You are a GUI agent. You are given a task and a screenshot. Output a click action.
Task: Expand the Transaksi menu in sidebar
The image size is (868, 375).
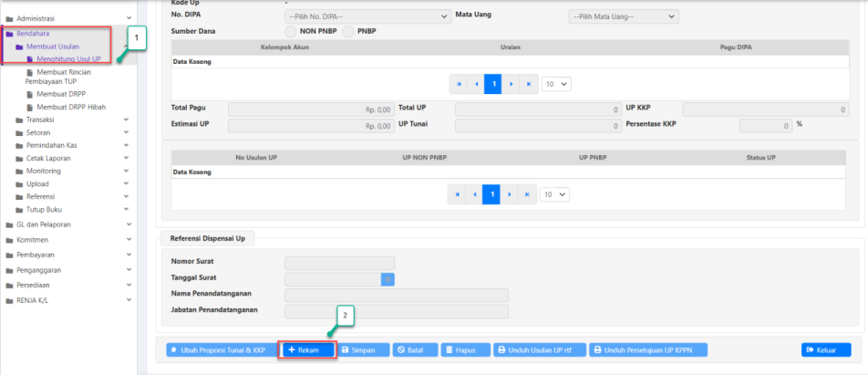point(41,120)
